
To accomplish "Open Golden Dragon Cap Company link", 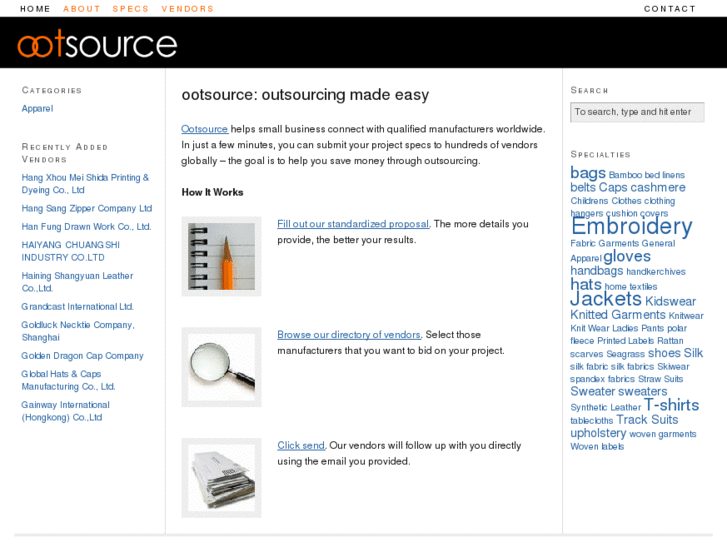I will point(83,356).
